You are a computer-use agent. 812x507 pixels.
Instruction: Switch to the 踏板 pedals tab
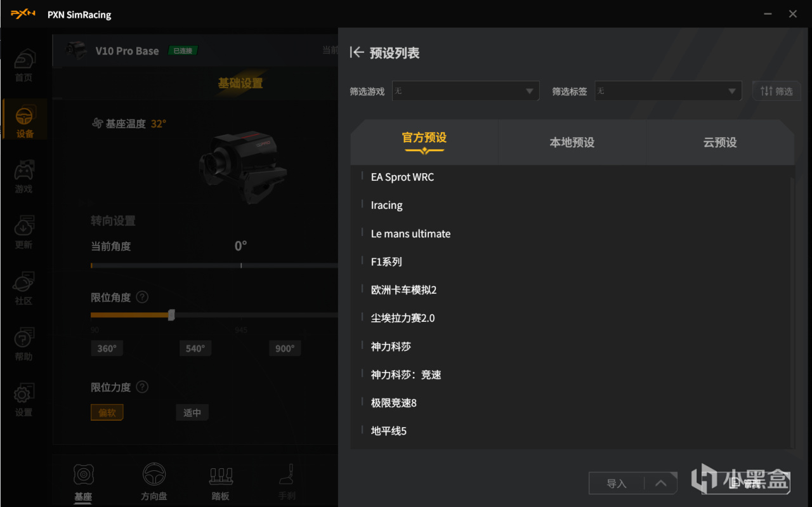(221, 482)
